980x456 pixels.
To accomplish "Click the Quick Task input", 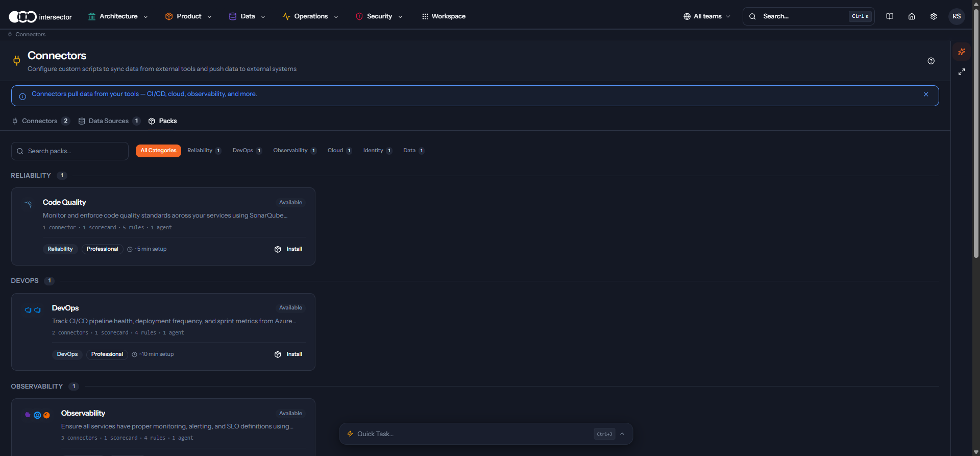I will (x=475, y=434).
